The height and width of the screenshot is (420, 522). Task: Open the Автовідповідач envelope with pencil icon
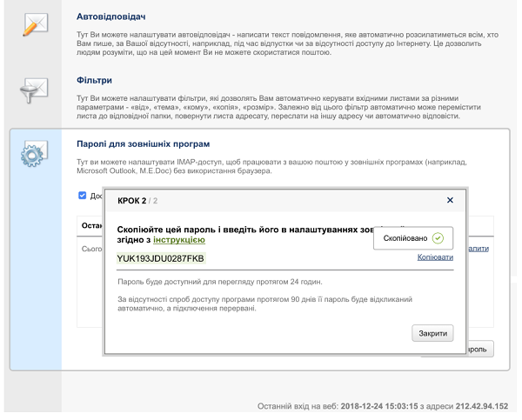(36, 24)
